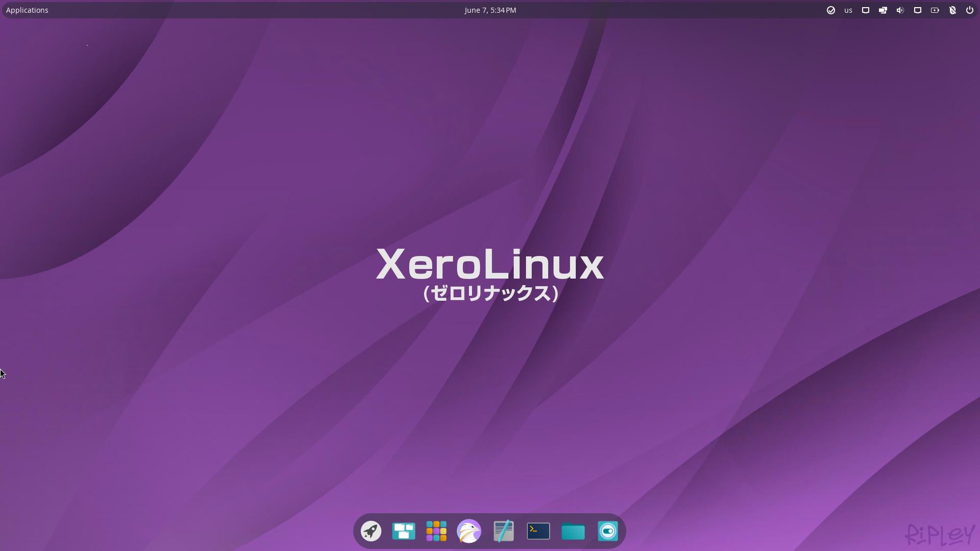Open the Applications menu in top panel
The width and height of the screenshot is (980, 551).
click(27, 10)
